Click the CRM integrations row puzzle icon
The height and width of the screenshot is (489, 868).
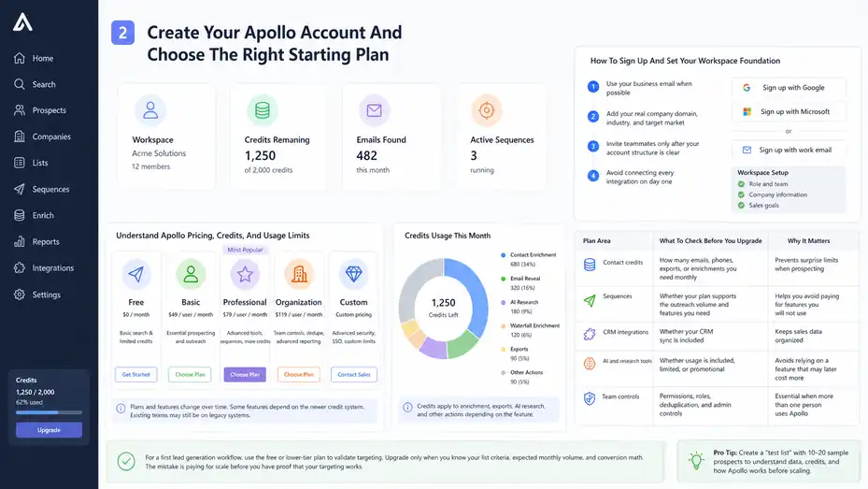tap(590, 334)
